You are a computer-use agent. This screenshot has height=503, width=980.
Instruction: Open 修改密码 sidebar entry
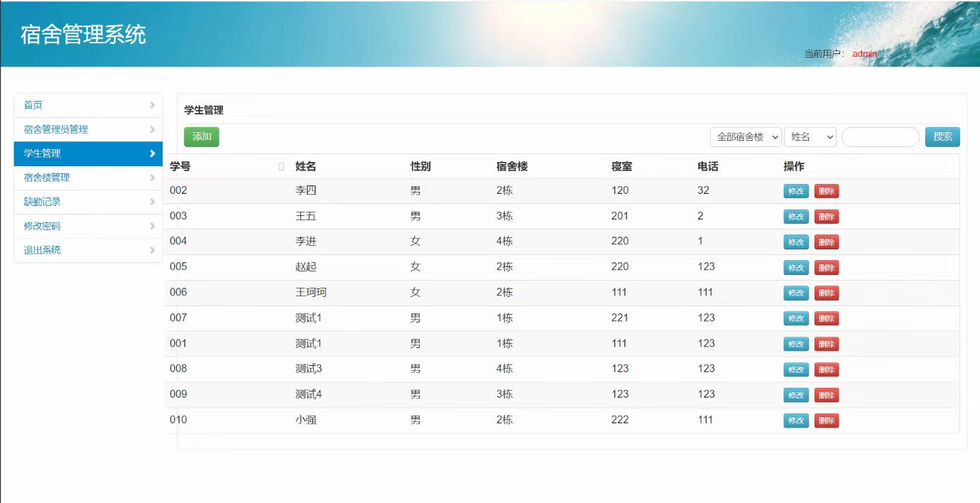[x=88, y=226]
